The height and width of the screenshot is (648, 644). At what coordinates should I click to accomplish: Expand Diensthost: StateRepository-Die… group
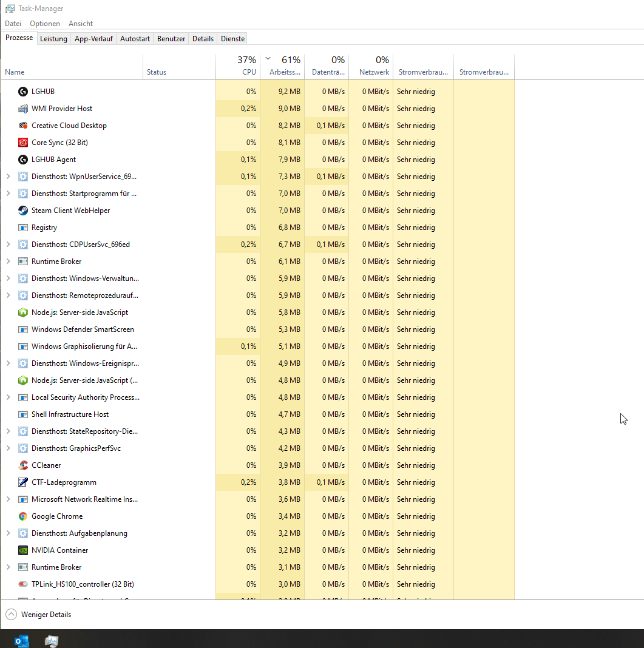point(8,431)
